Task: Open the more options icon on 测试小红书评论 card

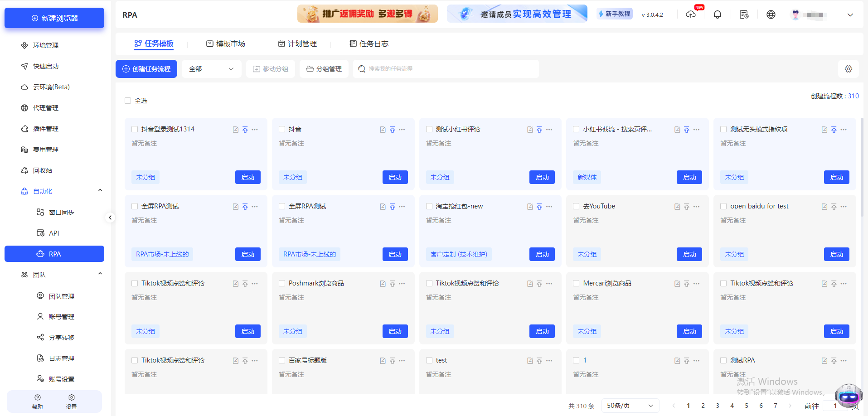Action: tap(549, 129)
